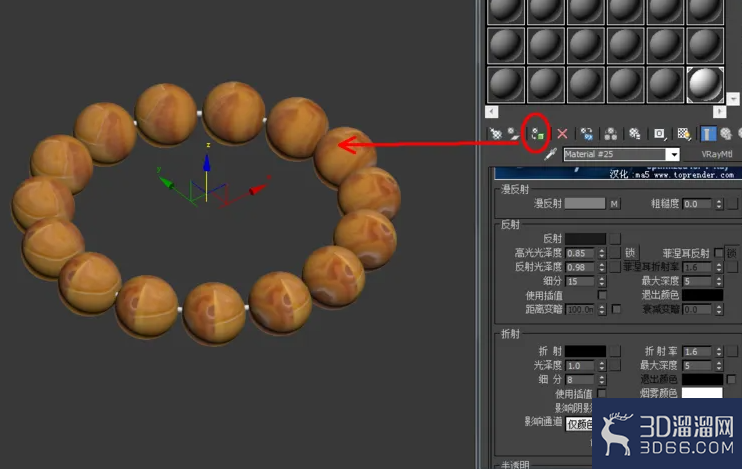Screen dimensions: 742x469
Task: Open refraction exit color (退出颜色) swatch
Action: click(702, 380)
